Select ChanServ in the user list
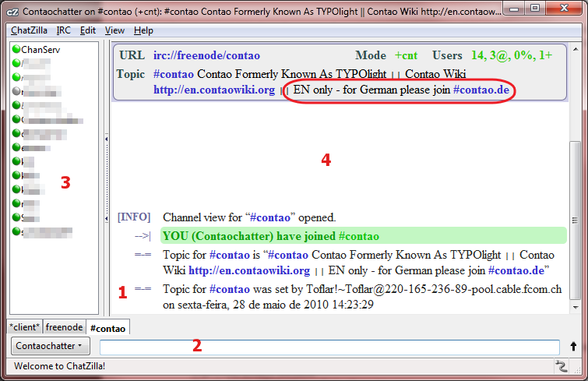 (x=40, y=49)
